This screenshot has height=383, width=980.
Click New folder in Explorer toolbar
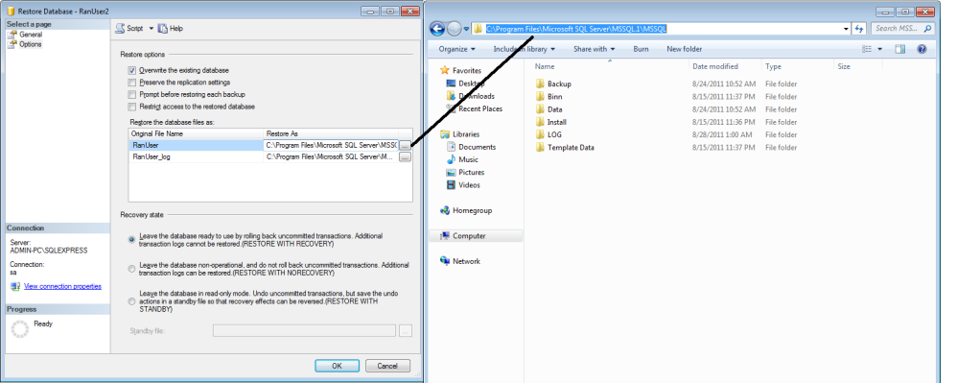(685, 49)
